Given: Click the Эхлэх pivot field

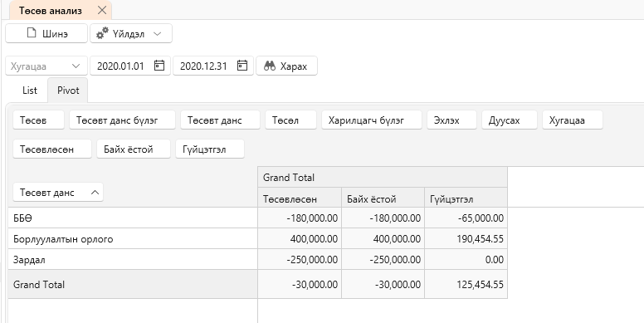Looking at the screenshot, I should (x=451, y=120).
